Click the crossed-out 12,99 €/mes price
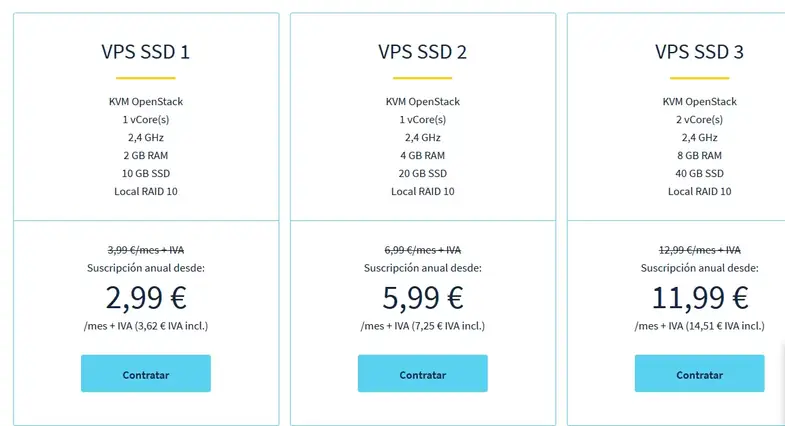The height and width of the screenshot is (426, 785). point(699,250)
